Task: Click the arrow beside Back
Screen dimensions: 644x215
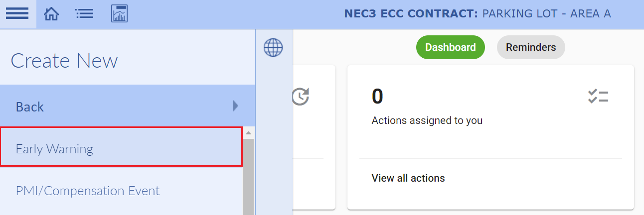Action: (236, 106)
